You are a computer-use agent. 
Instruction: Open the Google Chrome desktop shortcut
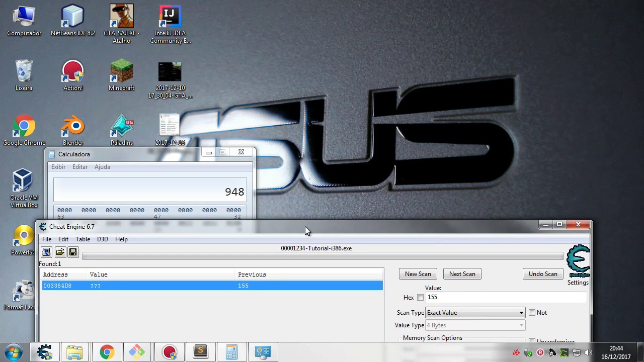pos(24,130)
